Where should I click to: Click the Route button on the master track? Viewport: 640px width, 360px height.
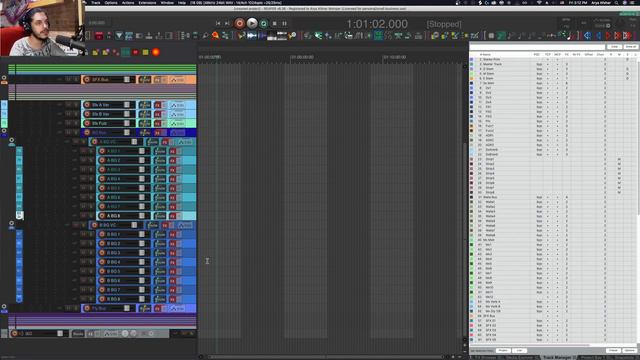pyautogui.click(x=78, y=333)
